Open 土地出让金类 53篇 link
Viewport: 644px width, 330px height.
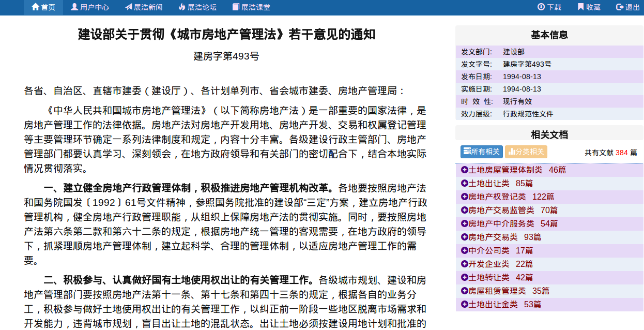tap(505, 304)
